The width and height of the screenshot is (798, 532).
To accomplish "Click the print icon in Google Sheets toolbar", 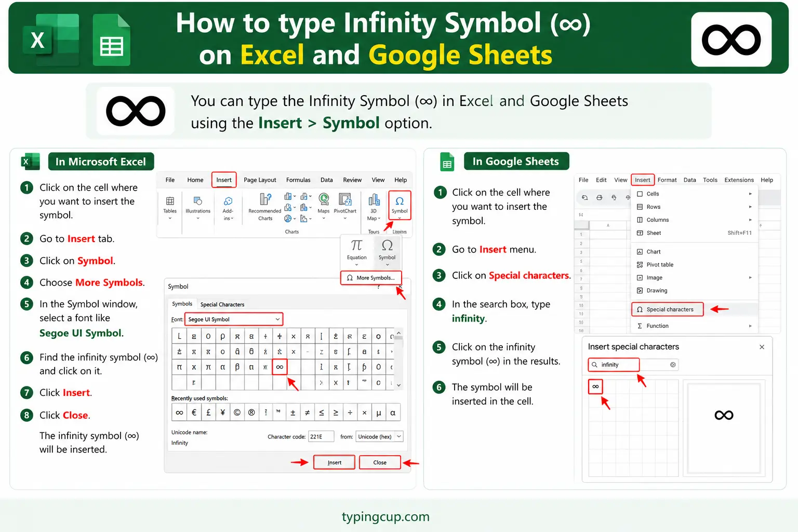I will 599,197.
